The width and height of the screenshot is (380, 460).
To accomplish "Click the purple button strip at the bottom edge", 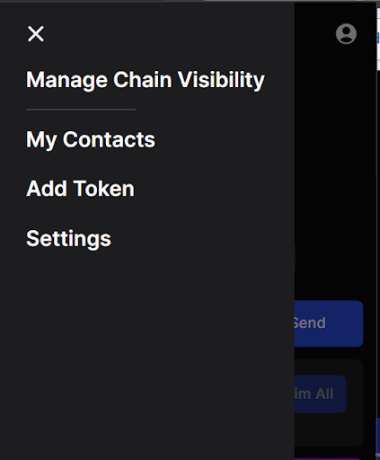I will (x=328, y=459).
